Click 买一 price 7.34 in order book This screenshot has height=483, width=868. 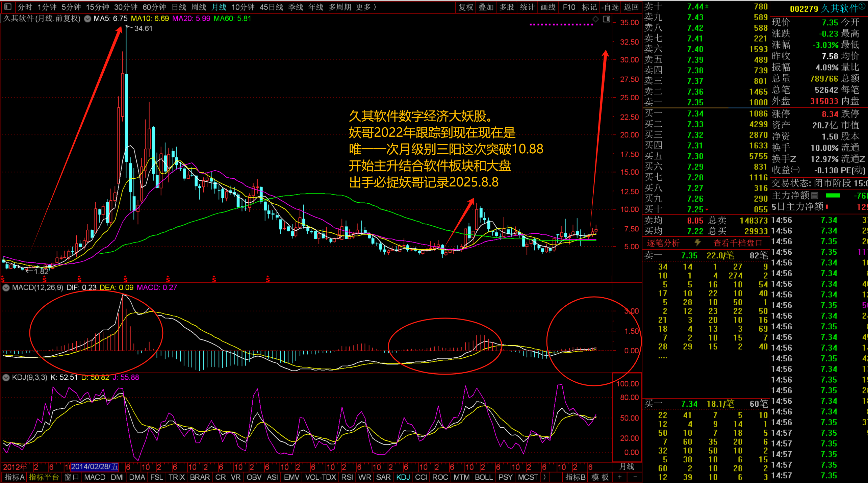click(695, 113)
